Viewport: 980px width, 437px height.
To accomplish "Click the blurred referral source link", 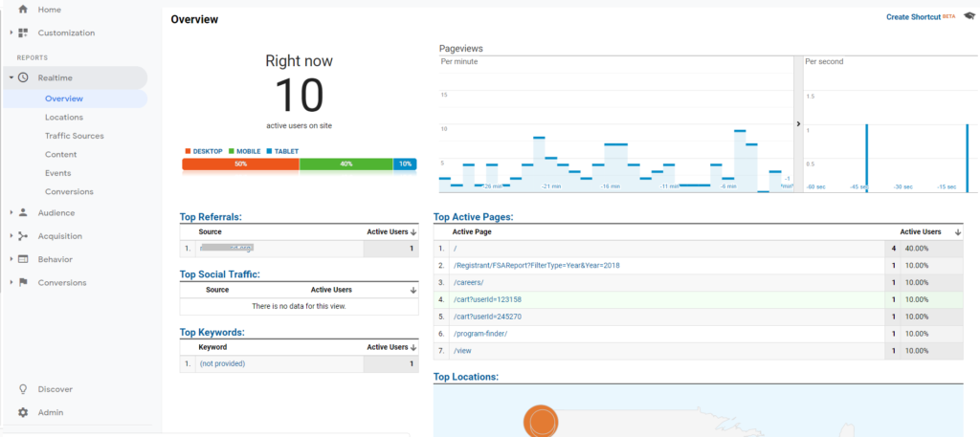I will pyautogui.click(x=226, y=249).
